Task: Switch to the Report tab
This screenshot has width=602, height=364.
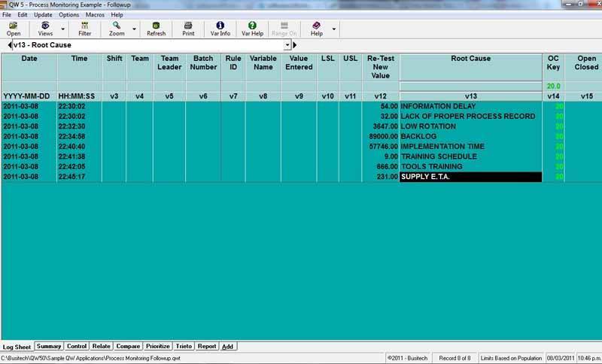Action: [206, 346]
